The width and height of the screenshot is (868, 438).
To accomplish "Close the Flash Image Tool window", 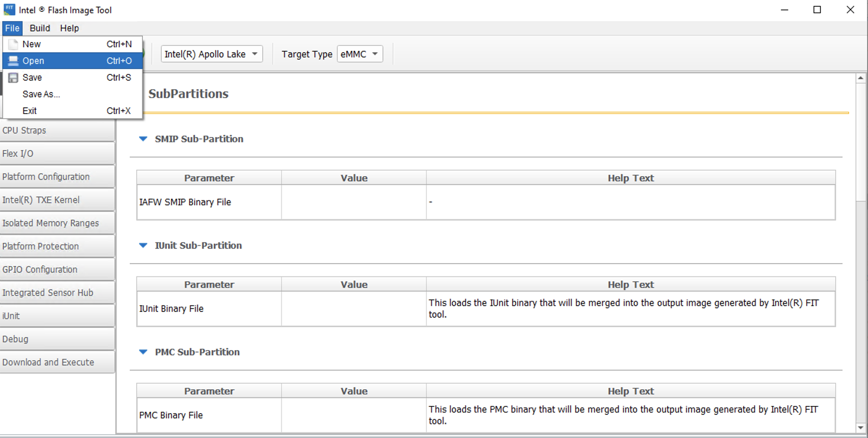I will pyautogui.click(x=850, y=10).
